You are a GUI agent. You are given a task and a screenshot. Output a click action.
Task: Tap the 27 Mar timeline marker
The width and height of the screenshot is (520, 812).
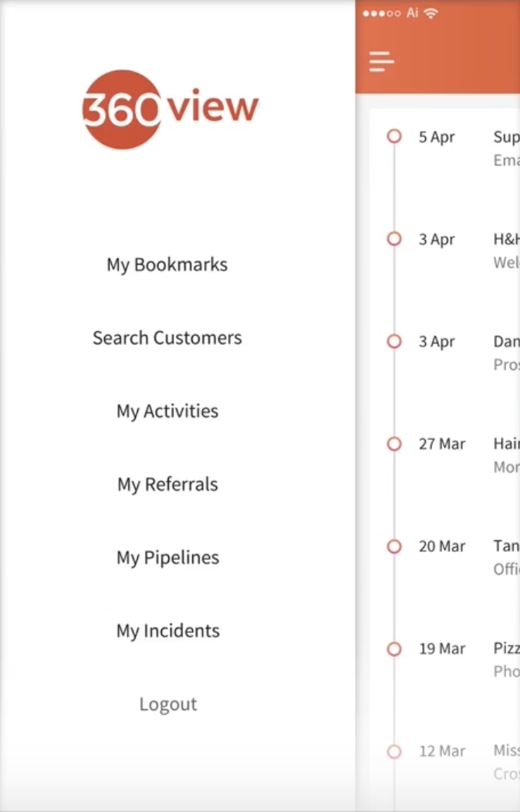tap(394, 444)
